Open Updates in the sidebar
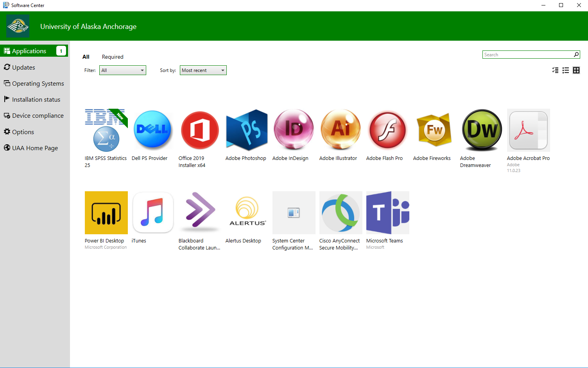The height and width of the screenshot is (368, 588). [23, 68]
